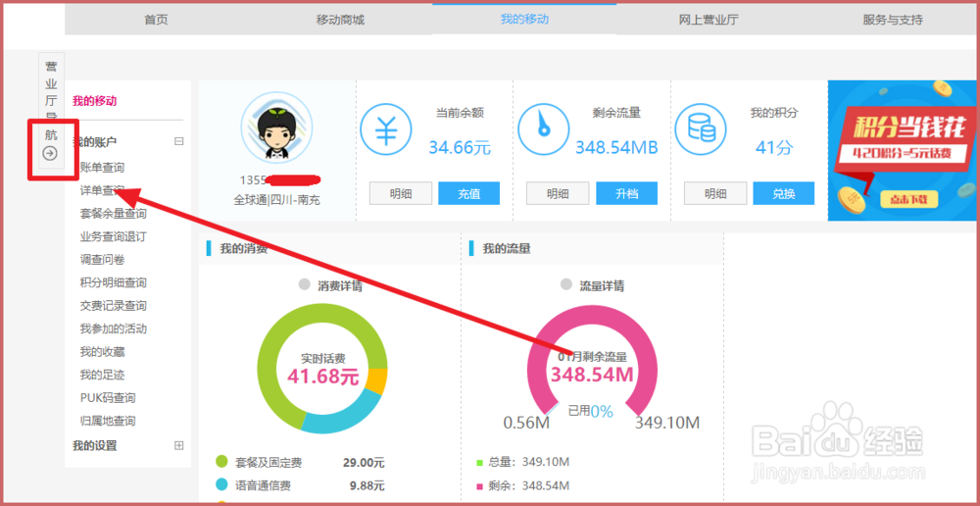Open 套餐余量查询 link
Screen dimensions: 980x506
point(113,213)
